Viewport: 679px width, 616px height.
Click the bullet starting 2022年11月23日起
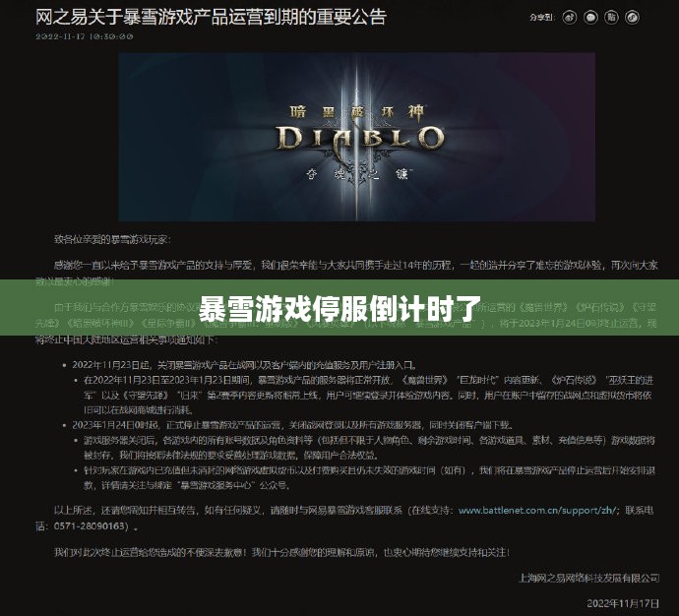(245, 365)
